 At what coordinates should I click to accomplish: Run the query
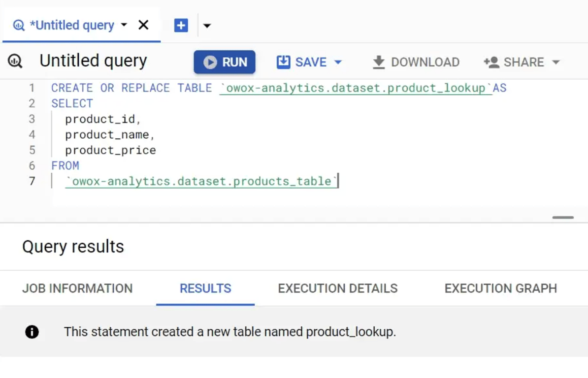click(225, 62)
